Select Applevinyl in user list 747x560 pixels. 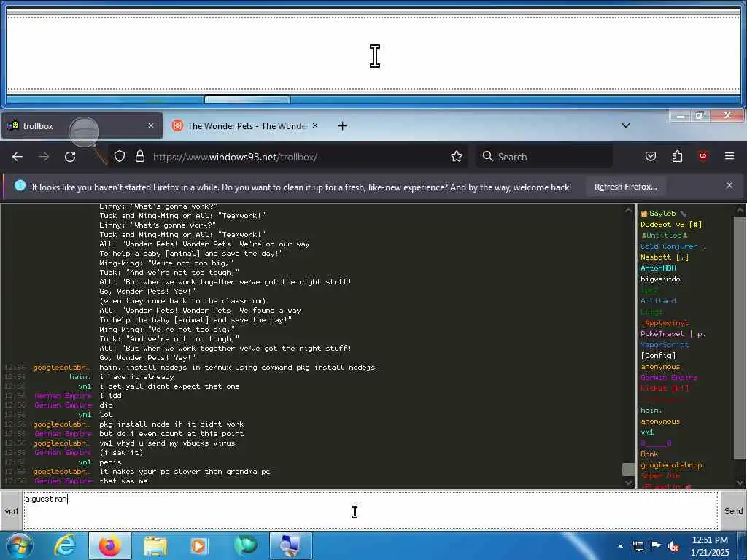click(x=664, y=323)
